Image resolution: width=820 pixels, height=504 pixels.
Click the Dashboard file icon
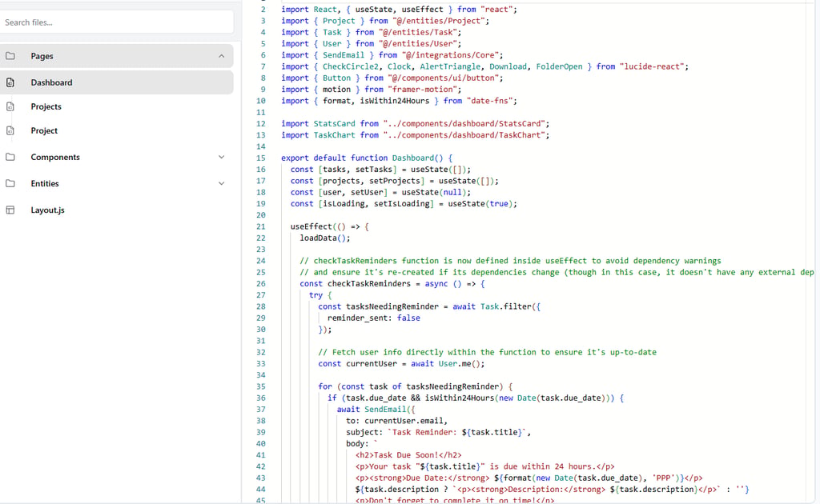pos(10,82)
